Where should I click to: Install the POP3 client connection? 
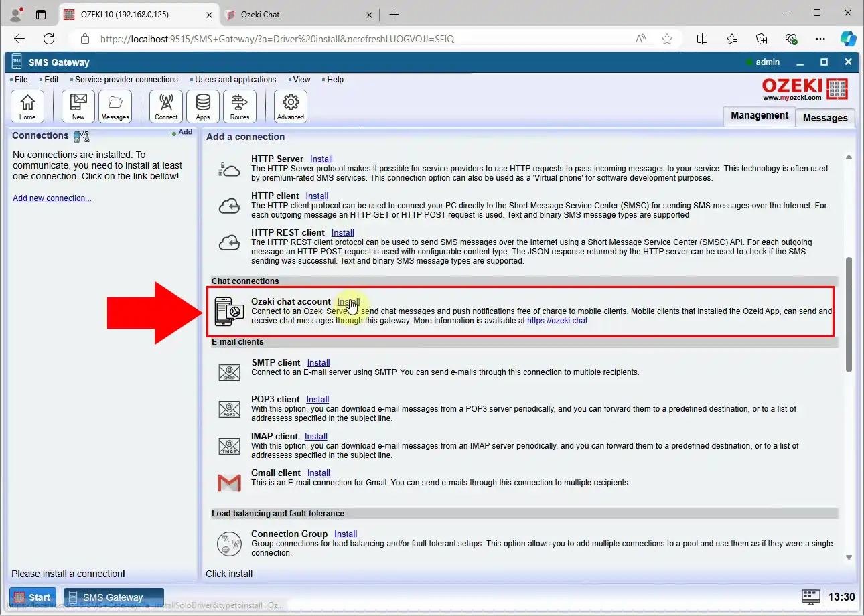(x=318, y=400)
